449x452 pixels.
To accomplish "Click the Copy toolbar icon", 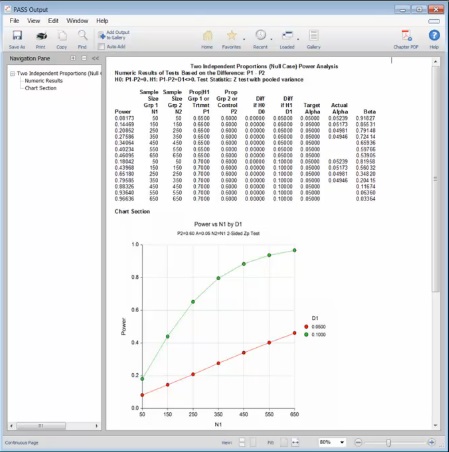I will click(62, 36).
